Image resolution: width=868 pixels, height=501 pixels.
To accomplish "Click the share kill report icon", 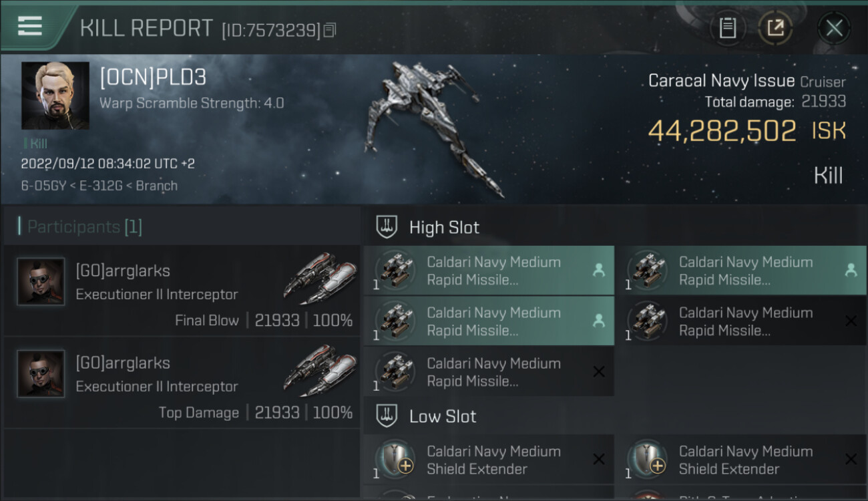I will click(x=775, y=28).
